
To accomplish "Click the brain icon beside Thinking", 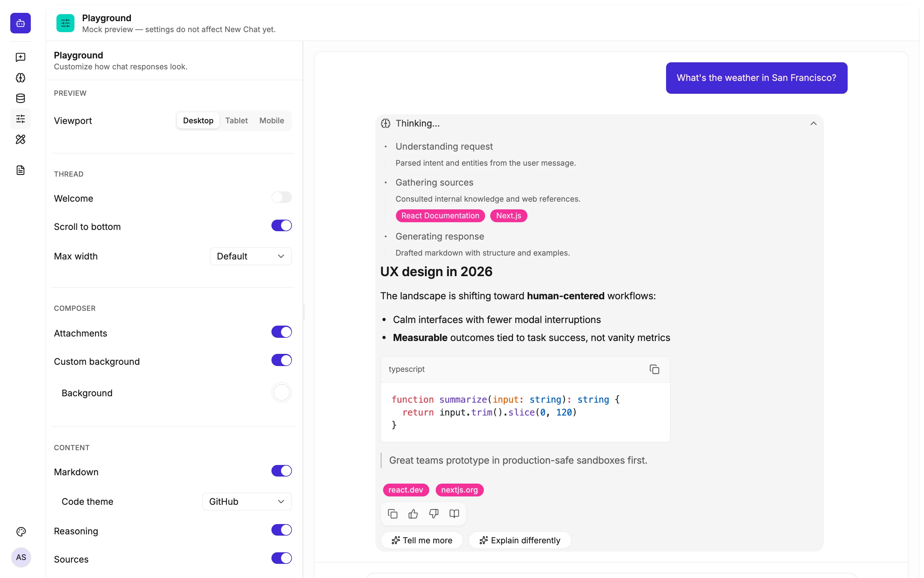I will point(386,124).
